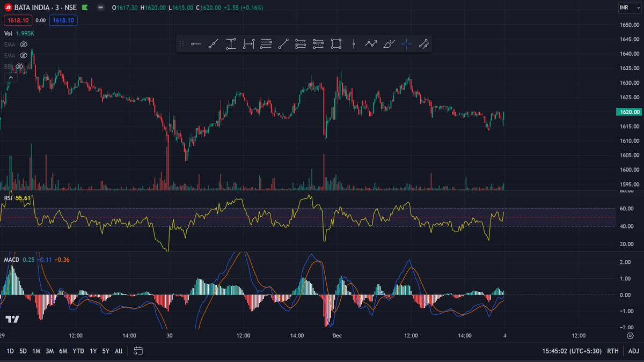This screenshot has height=362, width=644.
Task: Click the gray market status circle icon
Action: [x=102, y=8]
